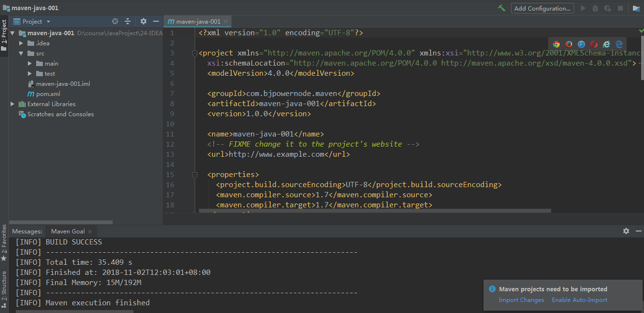
Task: Build project with the green hammer icon
Action: tap(501, 8)
